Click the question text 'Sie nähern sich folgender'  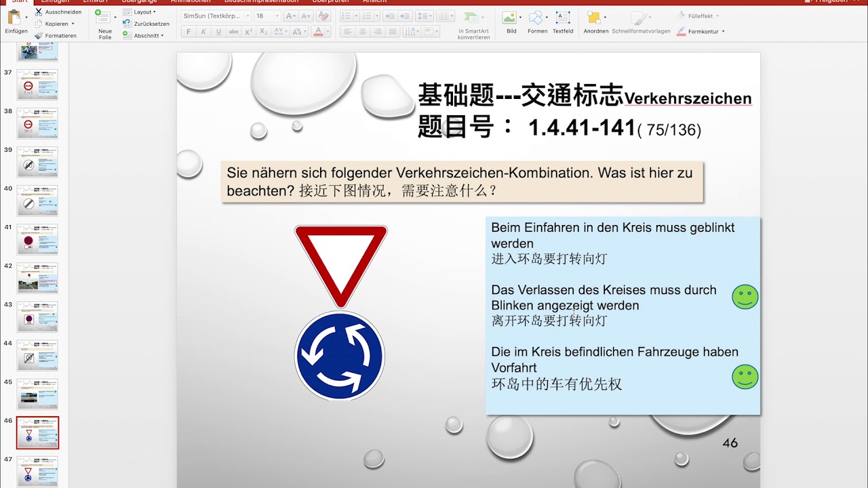point(309,173)
